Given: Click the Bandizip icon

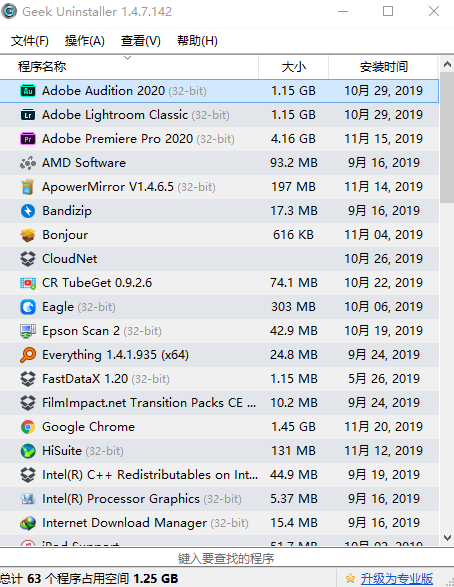Looking at the screenshot, I should (x=28, y=211).
